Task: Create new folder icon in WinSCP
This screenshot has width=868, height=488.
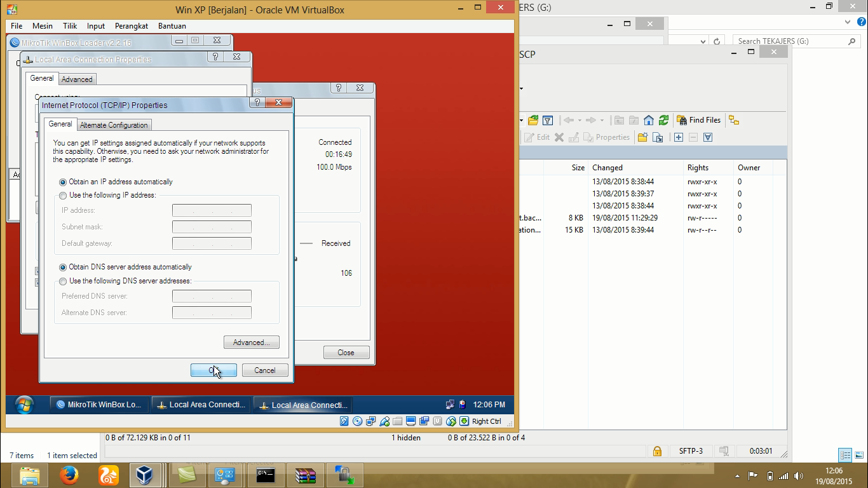Action: click(x=642, y=137)
